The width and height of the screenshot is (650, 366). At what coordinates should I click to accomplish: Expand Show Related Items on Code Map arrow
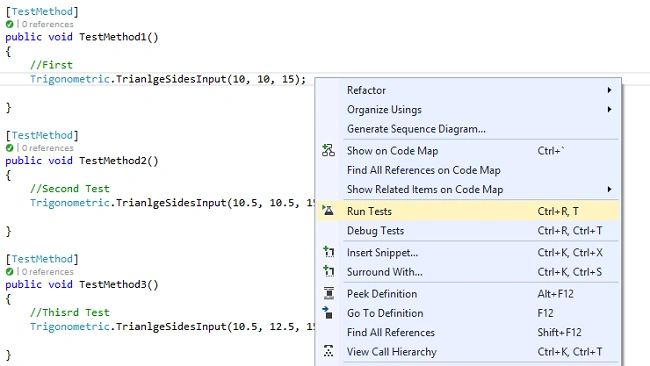(x=609, y=189)
